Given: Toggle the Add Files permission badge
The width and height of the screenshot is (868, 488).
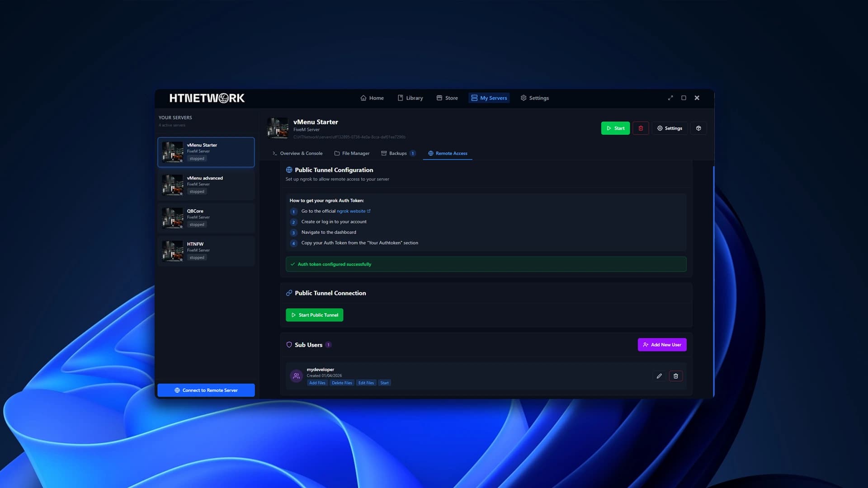Looking at the screenshot, I should (x=317, y=383).
